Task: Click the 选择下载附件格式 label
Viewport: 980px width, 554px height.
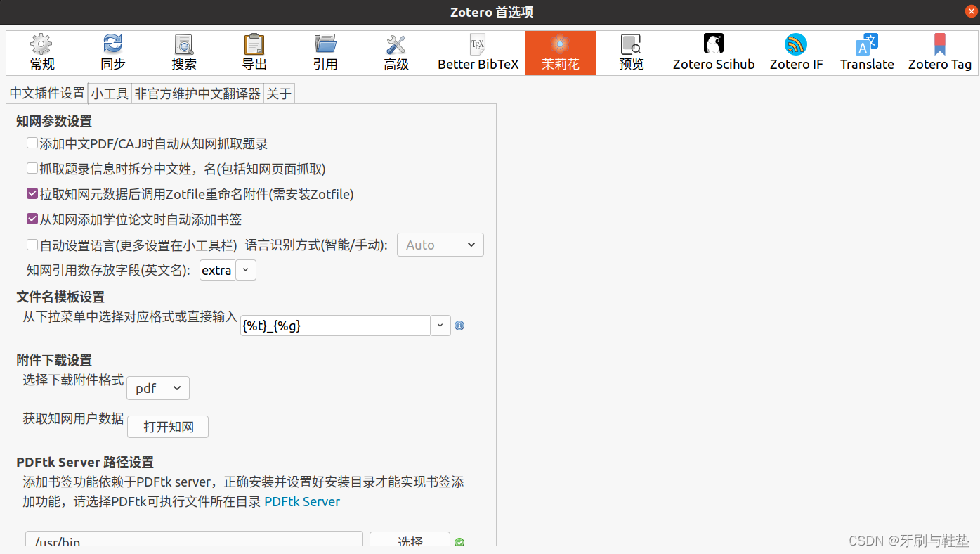Action: pos(73,380)
